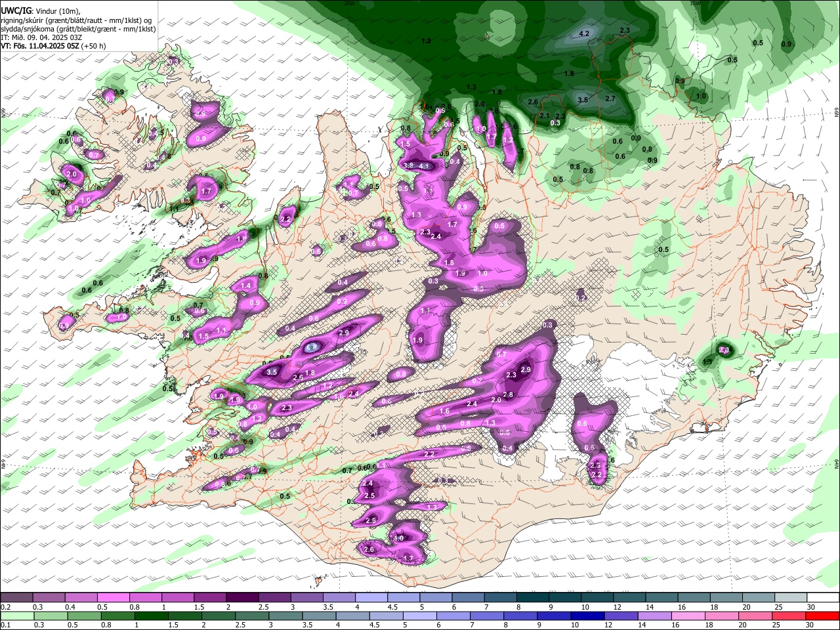Image resolution: width=840 pixels, height=630 pixels.
Task: Pick the light pink 16 swatch in rain legend
Action: pos(688,616)
